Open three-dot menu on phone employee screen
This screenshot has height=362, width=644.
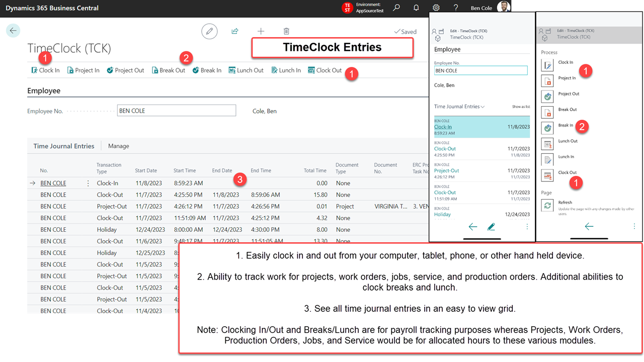pos(527,227)
